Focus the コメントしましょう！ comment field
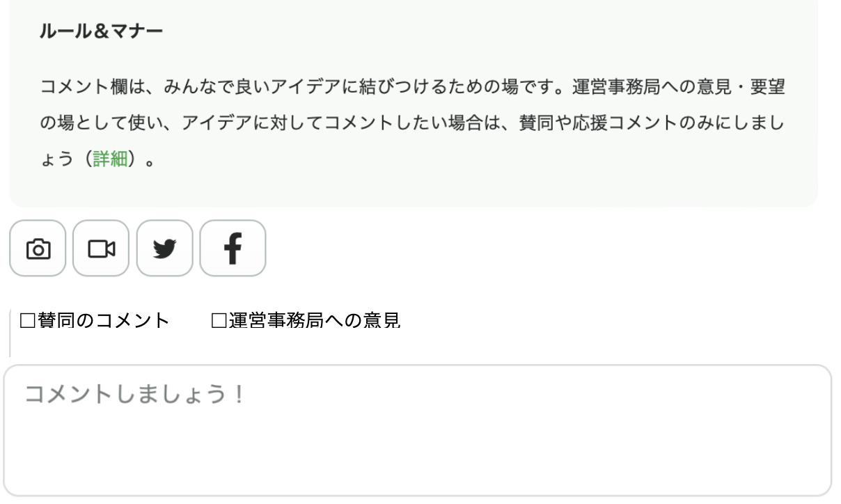841x504 pixels. pyautogui.click(x=418, y=430)
